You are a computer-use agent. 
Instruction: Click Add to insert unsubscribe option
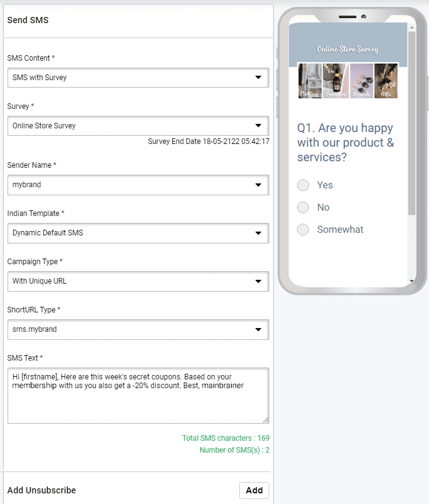coord(254,490)
